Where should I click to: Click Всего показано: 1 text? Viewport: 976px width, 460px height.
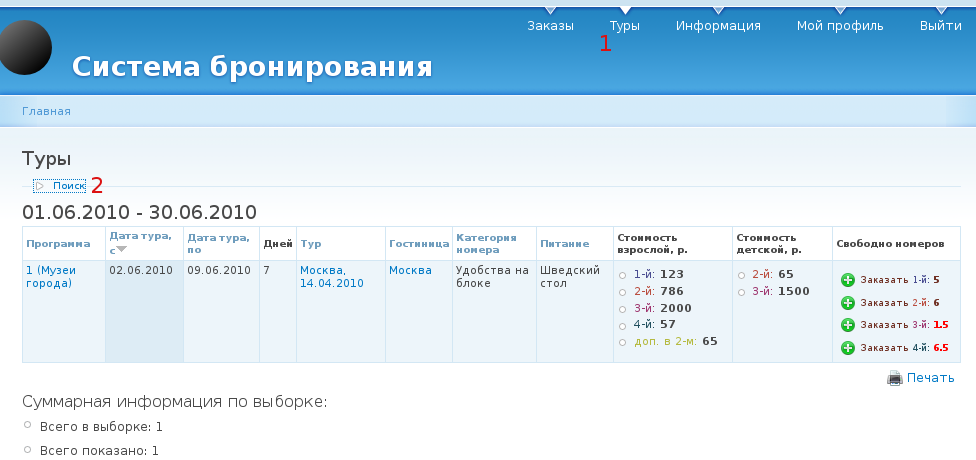pyautogui.click(x=99, y=451)
